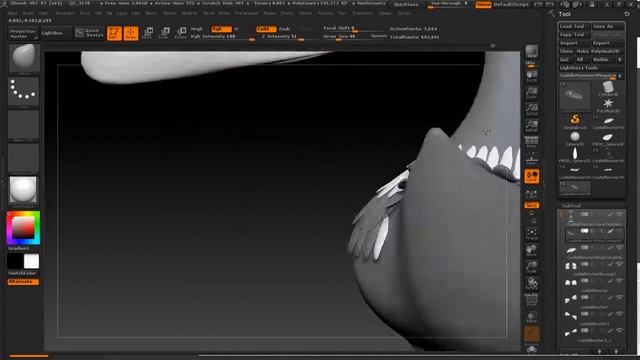Toggle Local transformations button
The height and width of the screenshot is (360, 640).
point(531,176)
